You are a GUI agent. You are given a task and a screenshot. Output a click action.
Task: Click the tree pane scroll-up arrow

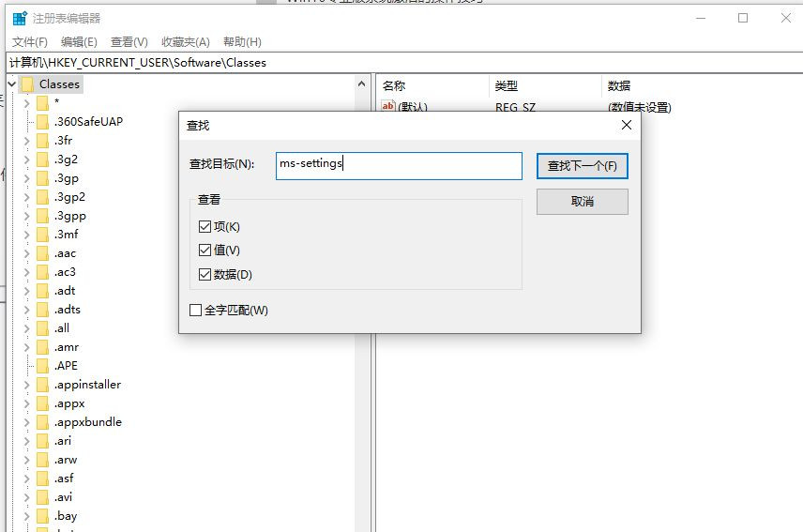tap(361, 84)
